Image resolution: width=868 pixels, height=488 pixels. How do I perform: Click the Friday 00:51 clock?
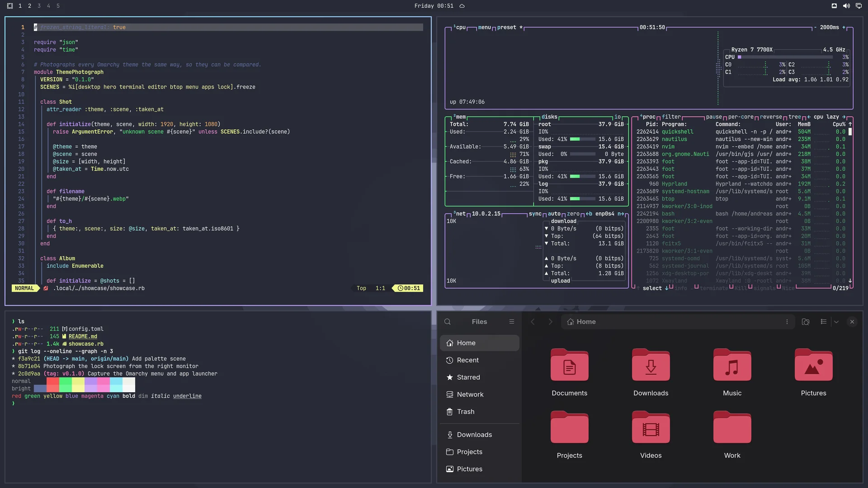click(x=434, y=6)
